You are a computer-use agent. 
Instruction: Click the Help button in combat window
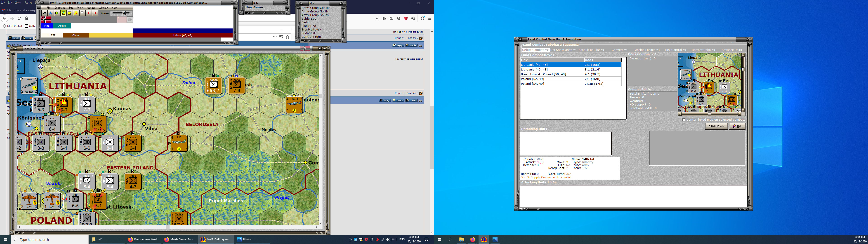737,126
